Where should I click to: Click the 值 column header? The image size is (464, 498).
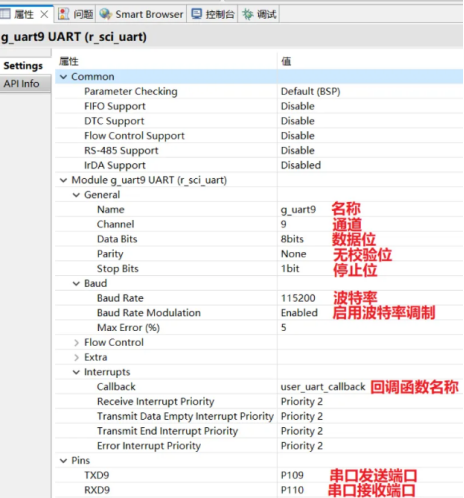click(286, 61)
